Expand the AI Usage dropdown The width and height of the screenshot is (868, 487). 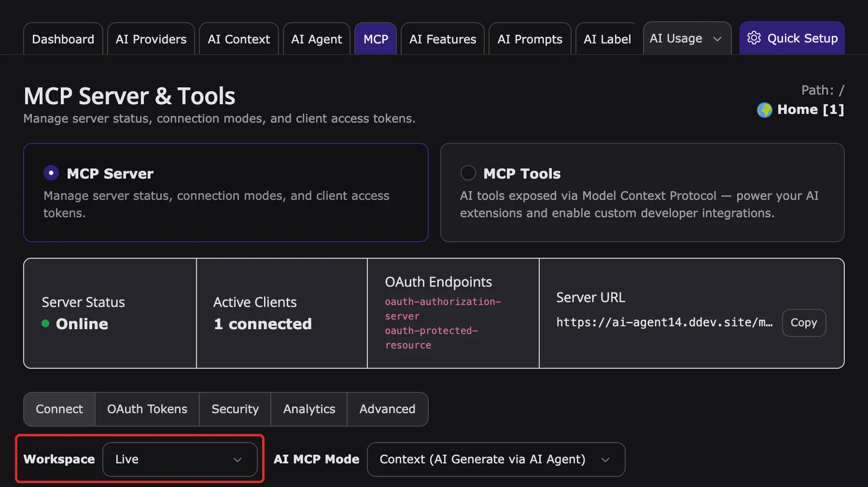(x=687, y=39)
